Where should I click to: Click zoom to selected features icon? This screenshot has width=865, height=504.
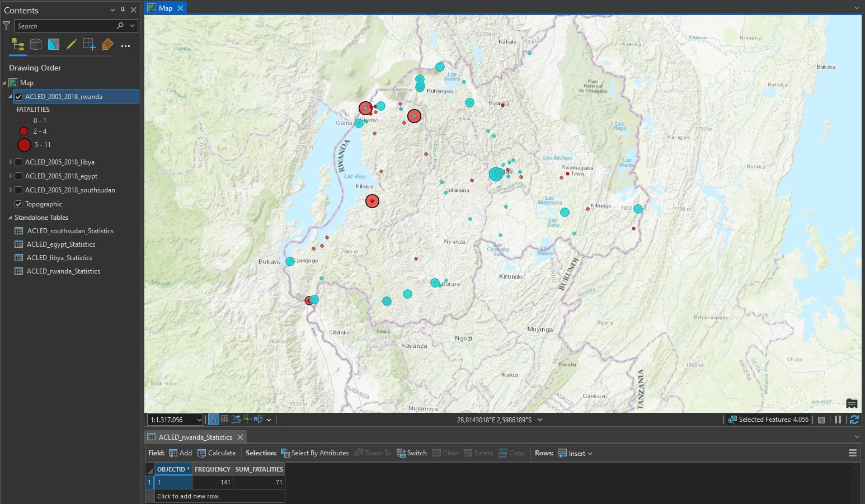[732, 420]
